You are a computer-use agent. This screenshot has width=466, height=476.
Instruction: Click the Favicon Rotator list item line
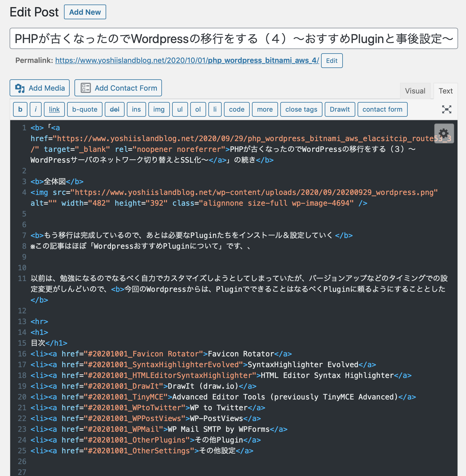pos(161,354)
